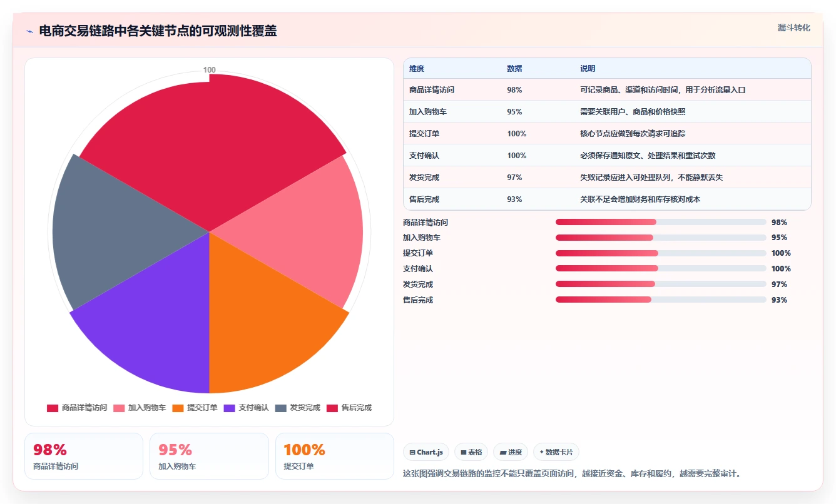Select the 数据卡片 tag pill
This screenshot has width=836, height=504.
[556, 452]
